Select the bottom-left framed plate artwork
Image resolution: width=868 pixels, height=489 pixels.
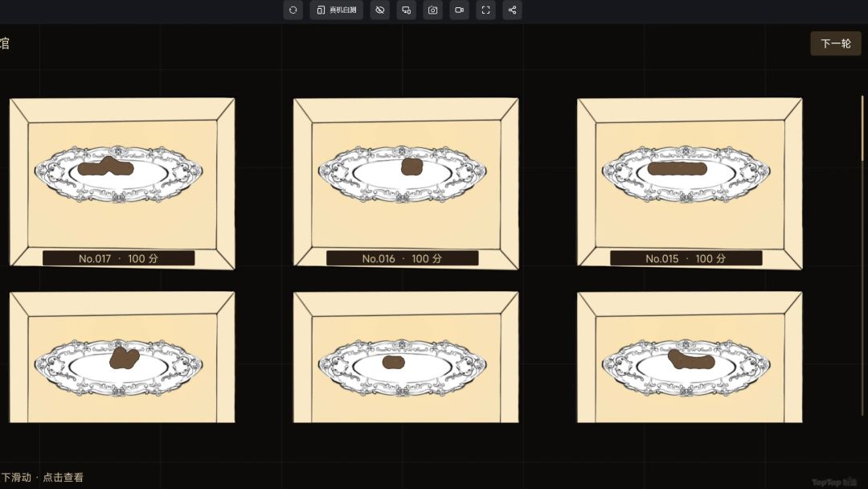coord(122,357)
